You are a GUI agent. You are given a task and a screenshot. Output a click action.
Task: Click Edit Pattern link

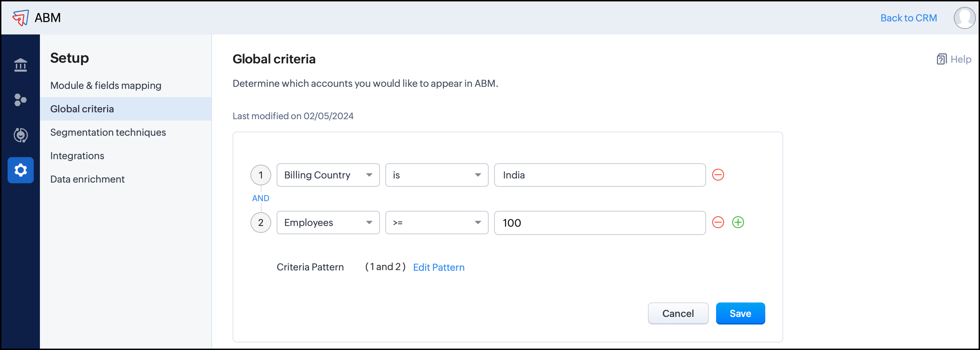point(438,267)
